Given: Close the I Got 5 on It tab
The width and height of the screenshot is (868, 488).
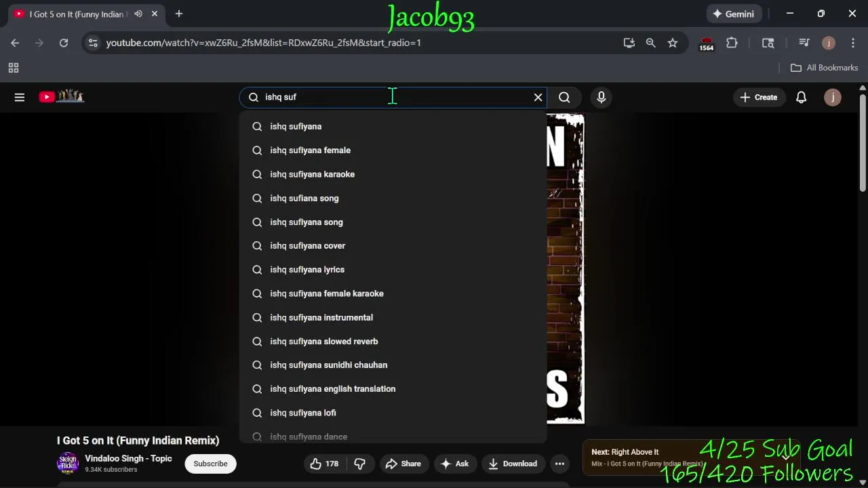Looking at the screenshot, I should [155, 14].
